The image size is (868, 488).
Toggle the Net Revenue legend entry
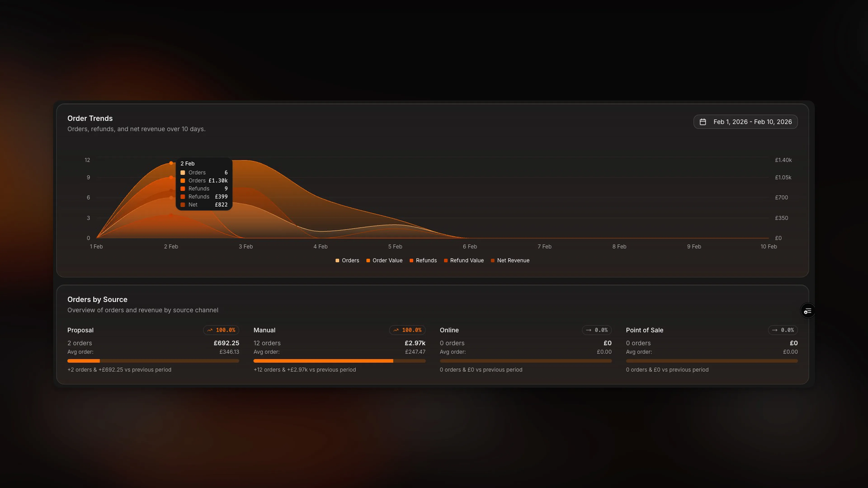click(x=510, y=260)
